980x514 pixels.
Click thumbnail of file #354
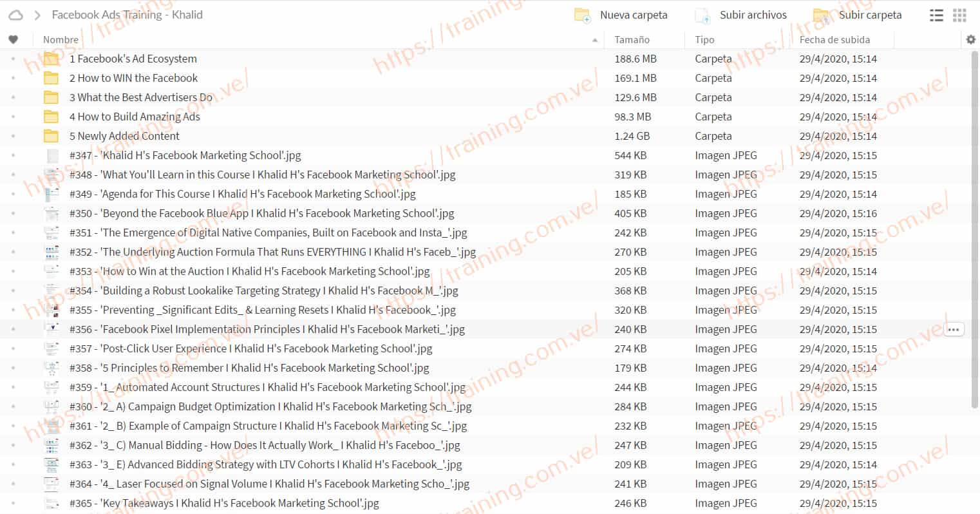click(x=52, y=290)
